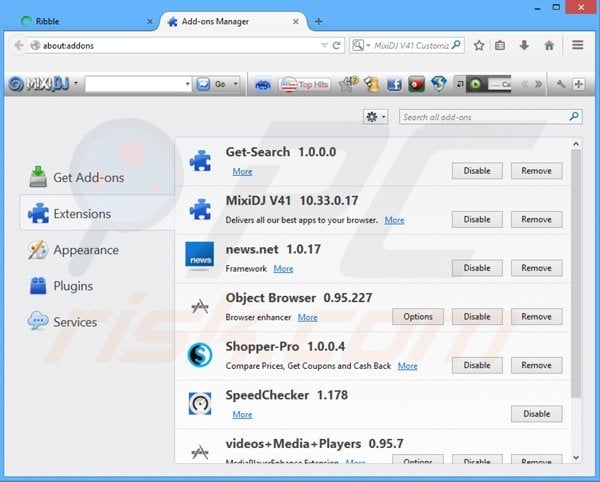This screenshot has height=482, width=600.
Task: Open the MixiDJ logo dropdown arrow
Action: [76, 83]
